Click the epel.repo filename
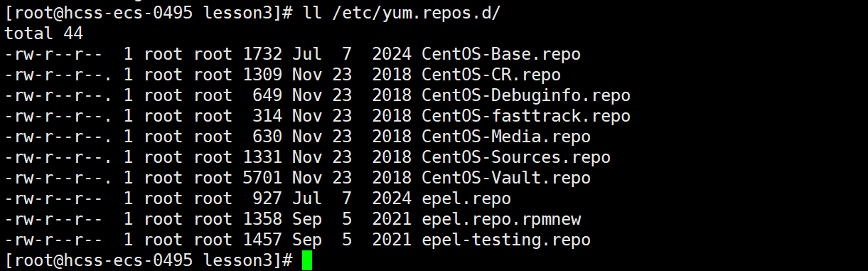The width and height of the screenshot is (868, 271). point(466,198)
